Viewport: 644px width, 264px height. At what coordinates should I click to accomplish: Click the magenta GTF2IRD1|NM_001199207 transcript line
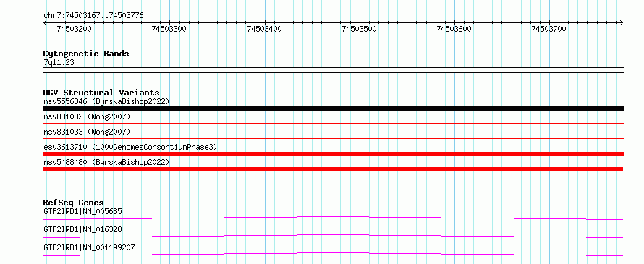click(x=333, y=254)
